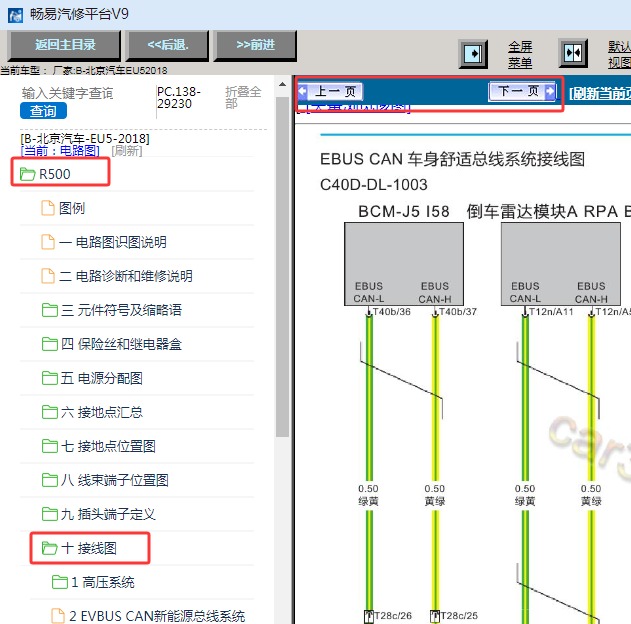Click the [刷新] link in tree header
The height and width of the screenshot is (624, 631).
coord(127,151)
